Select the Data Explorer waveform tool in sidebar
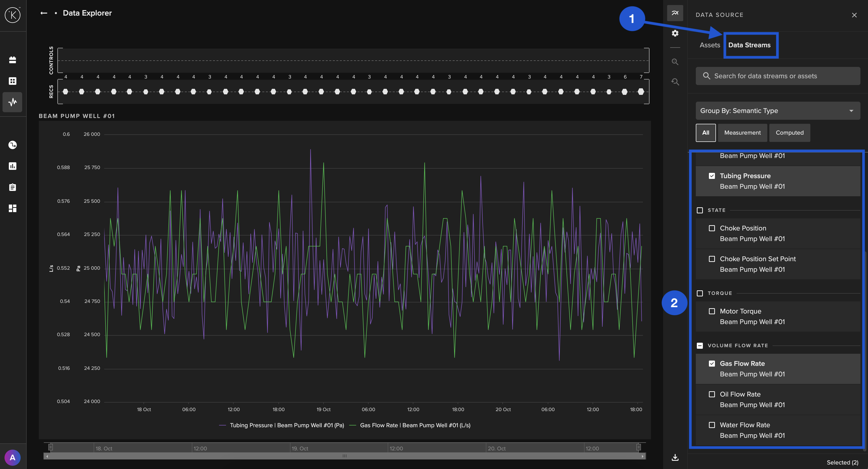The height and width of the screenshot is (469, 868). pyautogui.click(x=13, y=102)
